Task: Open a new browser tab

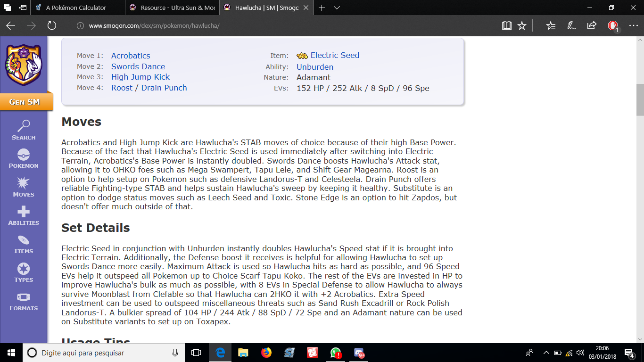Action: coord(322,8)
